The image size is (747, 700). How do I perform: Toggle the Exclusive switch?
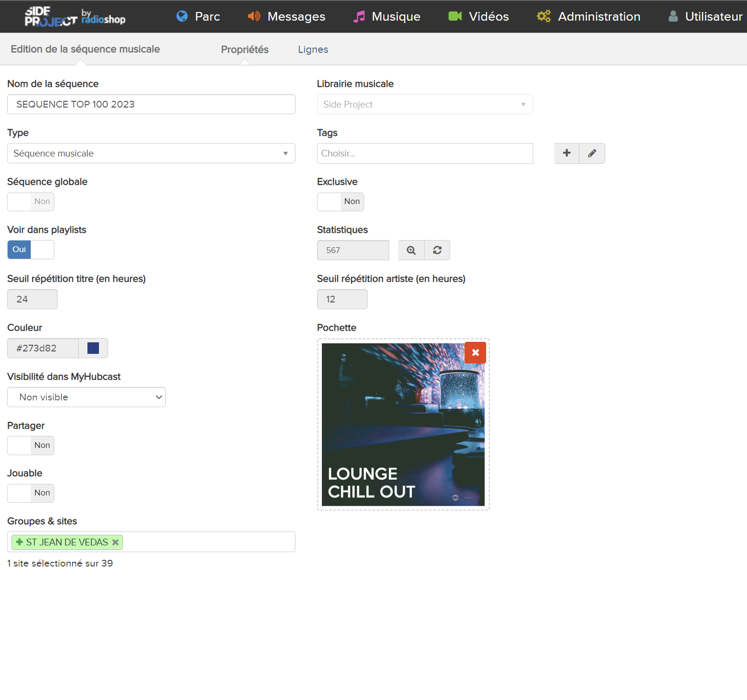point(341,202)
